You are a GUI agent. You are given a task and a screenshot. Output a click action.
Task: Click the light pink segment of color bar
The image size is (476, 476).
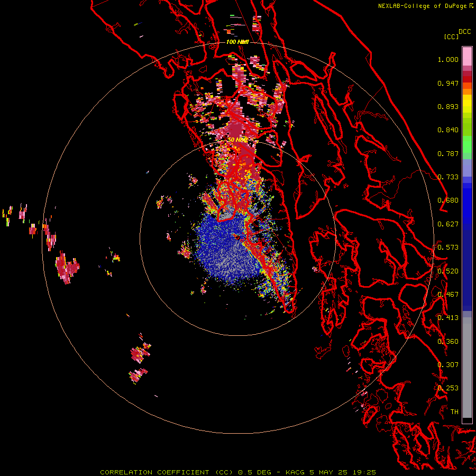tap(467, 56)
